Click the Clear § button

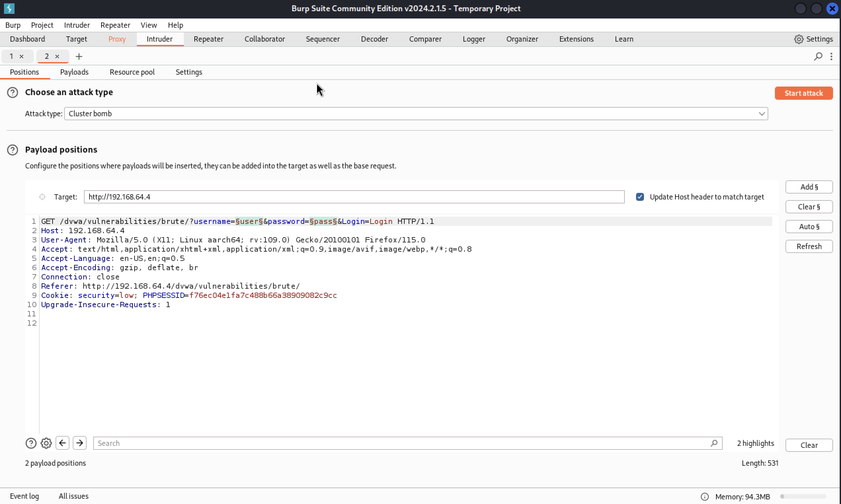point(809,207)
